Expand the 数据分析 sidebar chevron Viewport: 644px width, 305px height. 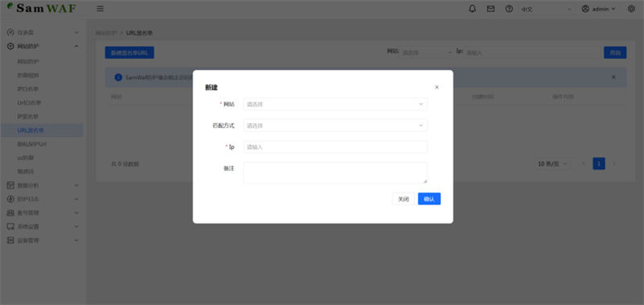(76, 186)
